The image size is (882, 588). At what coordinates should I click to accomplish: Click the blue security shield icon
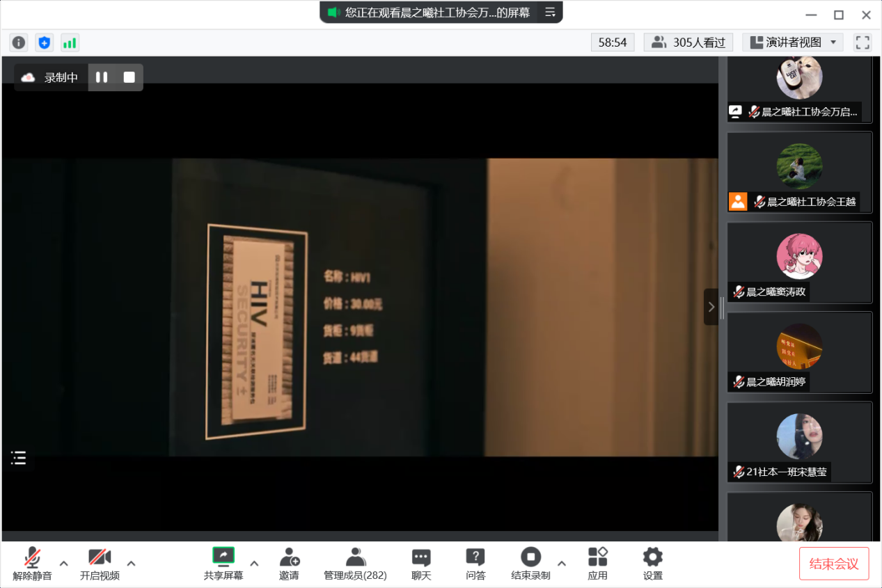[x=45, y=42]
